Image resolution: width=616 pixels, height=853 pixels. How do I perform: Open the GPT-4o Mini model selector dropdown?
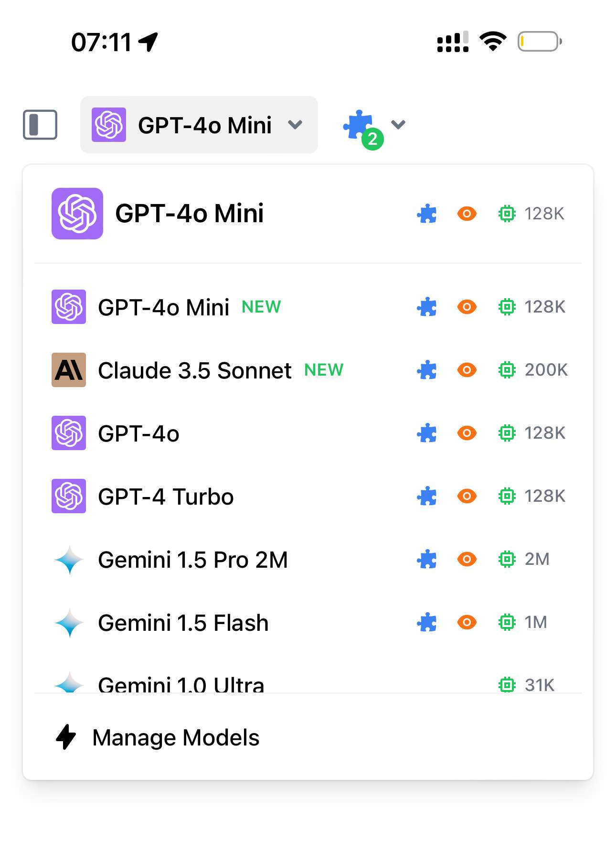(199, 125)
